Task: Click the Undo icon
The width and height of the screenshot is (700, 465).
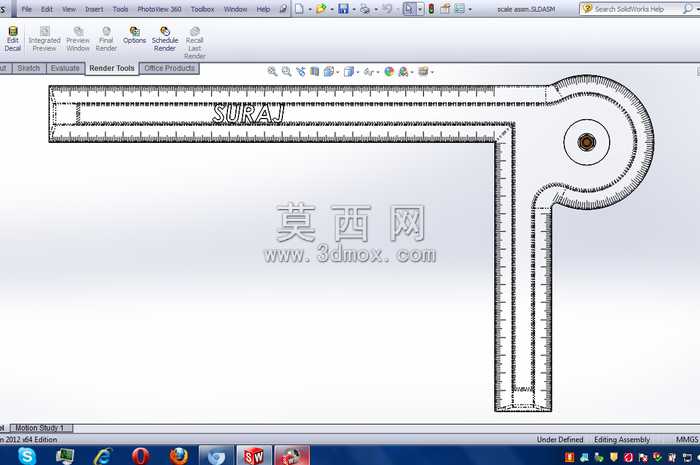Action: (387, 8)
